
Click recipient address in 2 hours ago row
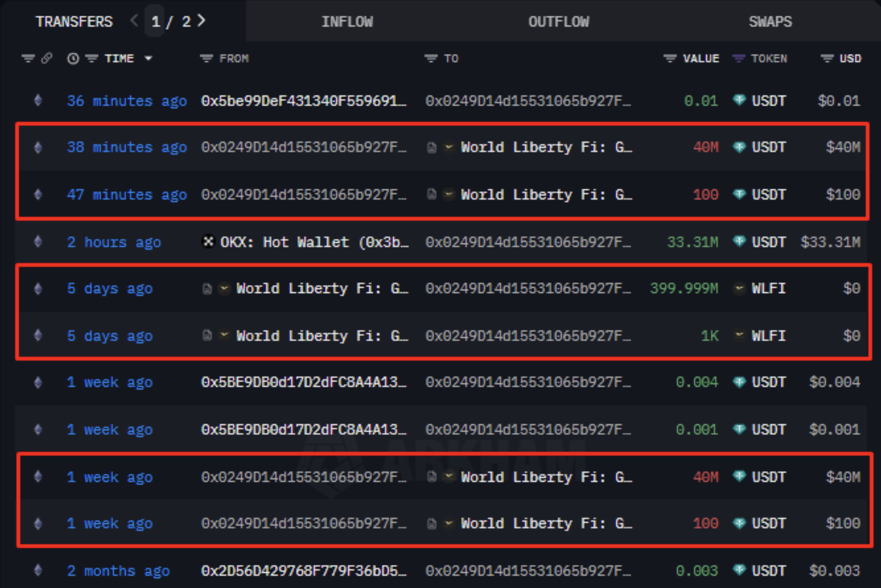pos(528,242)
